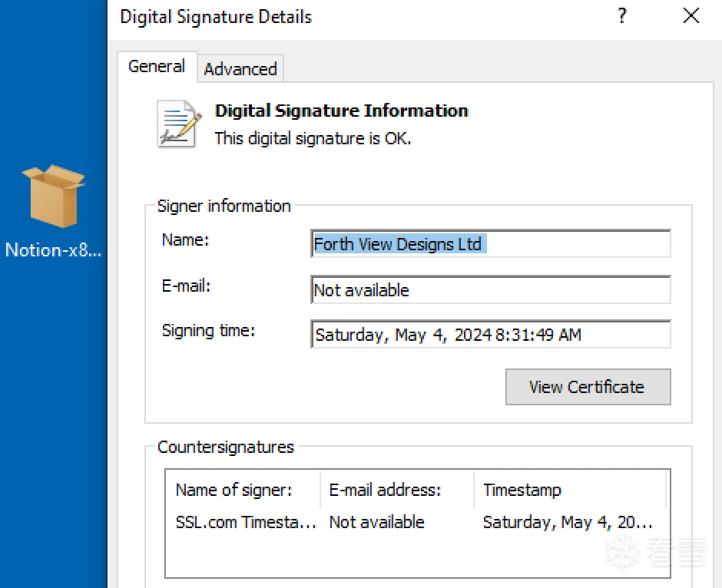Click the 'Digital Signature Information' heading
The height and width of the screenshot is (588, 722).
click(341, 111)
